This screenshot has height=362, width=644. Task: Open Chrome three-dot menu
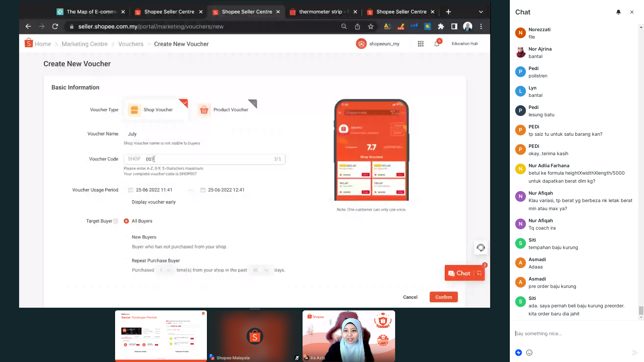click(x=481, y=26)
